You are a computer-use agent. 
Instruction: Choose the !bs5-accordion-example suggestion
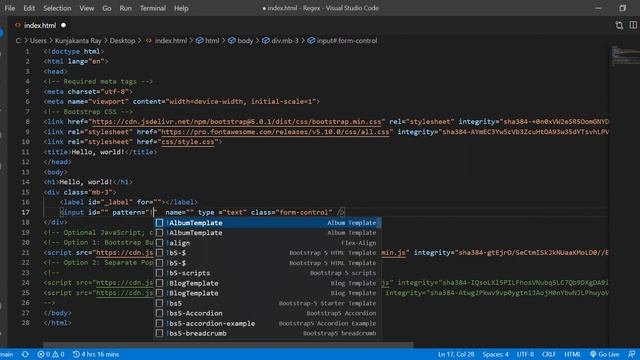[267, 323]
